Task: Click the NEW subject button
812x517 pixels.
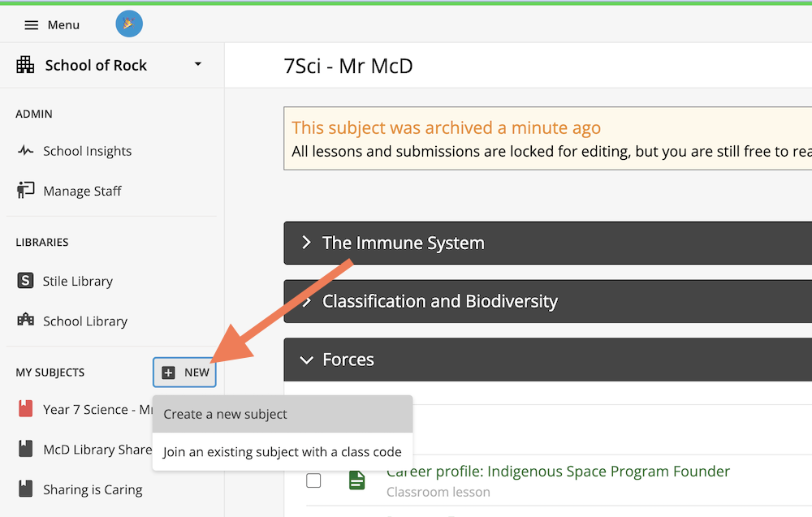Action: (184, 372)
